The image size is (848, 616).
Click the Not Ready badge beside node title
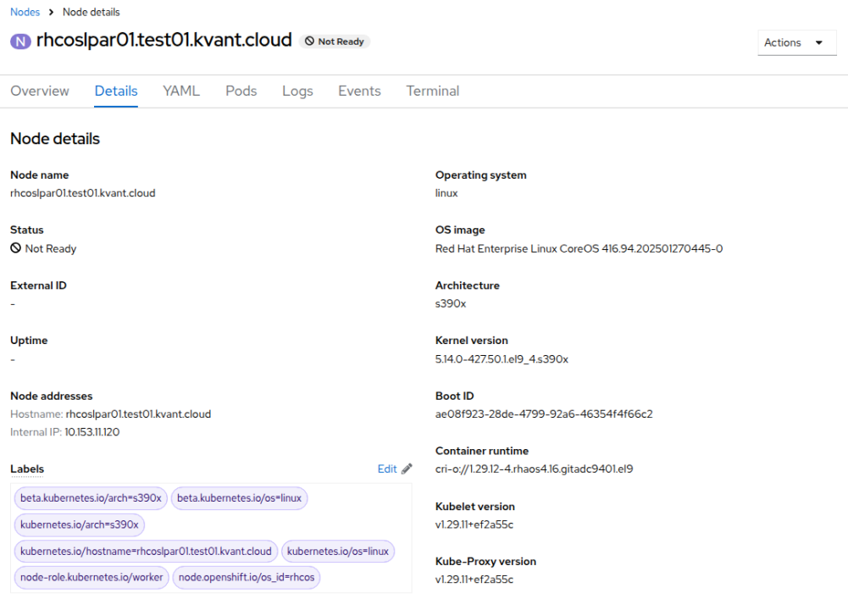335,42
